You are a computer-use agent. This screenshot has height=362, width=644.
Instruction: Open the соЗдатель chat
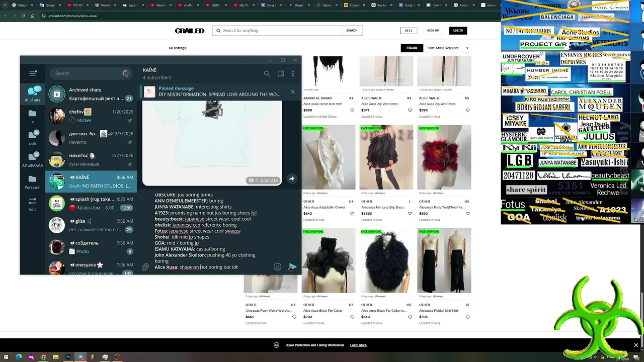(91, 247)
